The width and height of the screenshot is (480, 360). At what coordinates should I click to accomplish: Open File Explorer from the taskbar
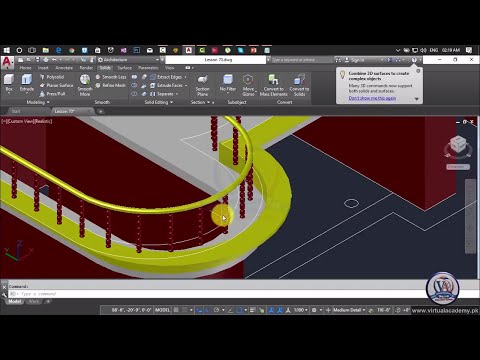coord(46,50)
